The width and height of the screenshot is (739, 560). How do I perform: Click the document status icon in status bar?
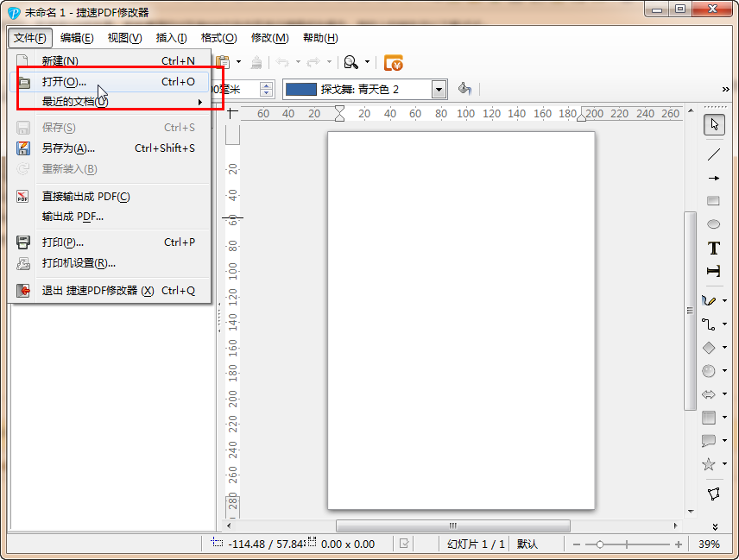[404, 544]
